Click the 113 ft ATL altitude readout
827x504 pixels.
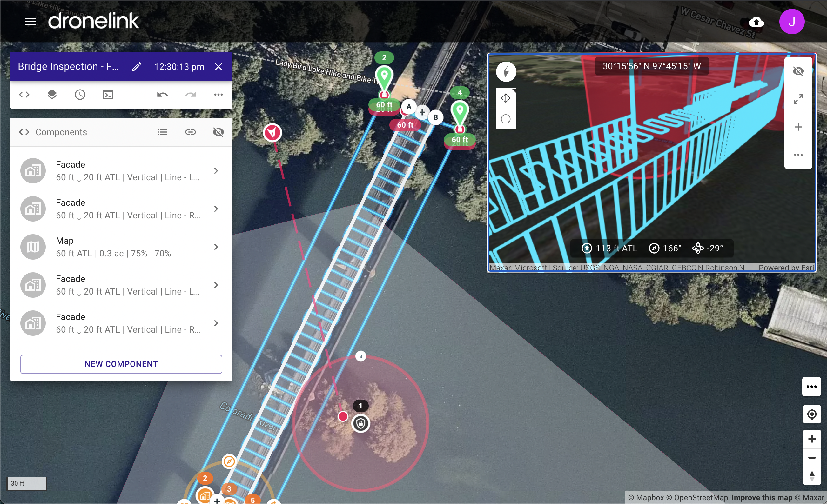click(609, 249)
